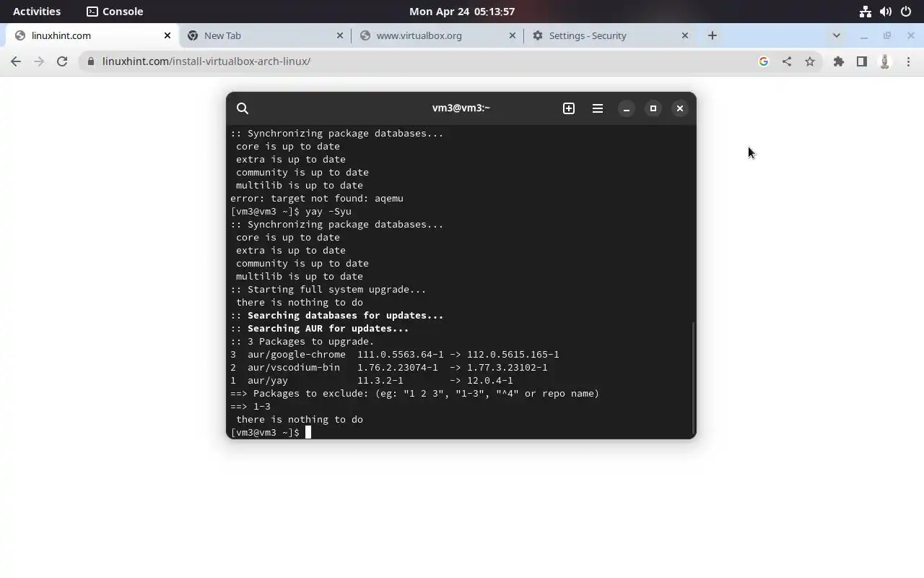The height and width of the screenshot is (578, 924).
Task: Close the linuxhint.com tab
Action: pos(167,35)
